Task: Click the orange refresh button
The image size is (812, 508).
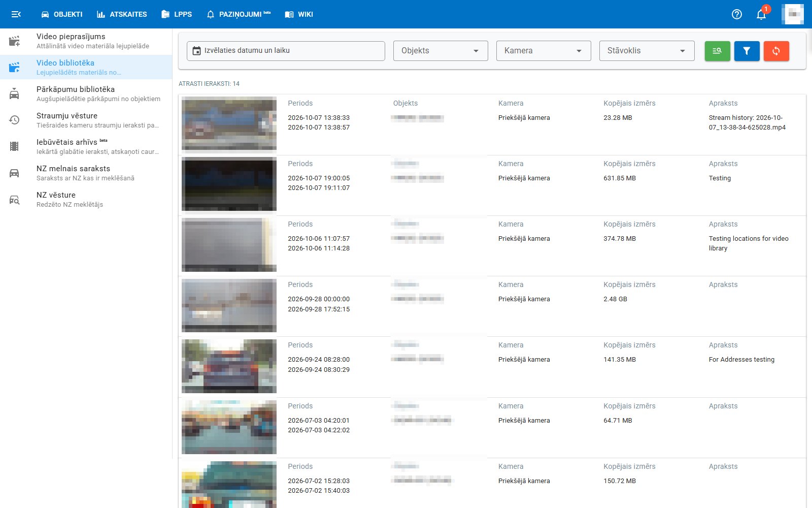Action: [776, 51]
